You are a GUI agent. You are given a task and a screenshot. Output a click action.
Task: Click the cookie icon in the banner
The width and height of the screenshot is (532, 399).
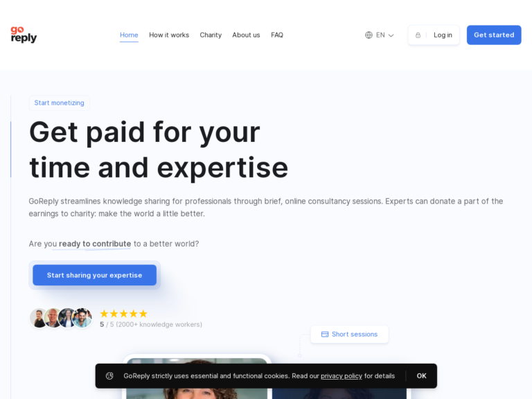(x=109, y=376)
